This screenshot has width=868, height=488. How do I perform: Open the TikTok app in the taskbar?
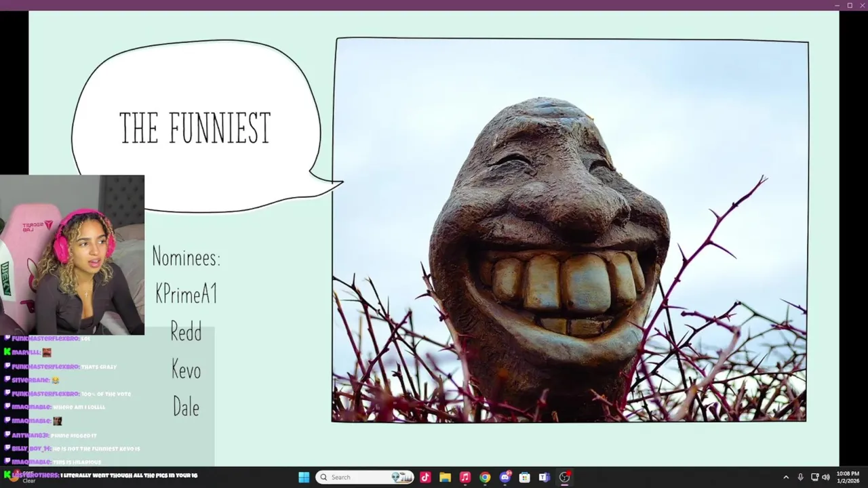coord(425,477)
